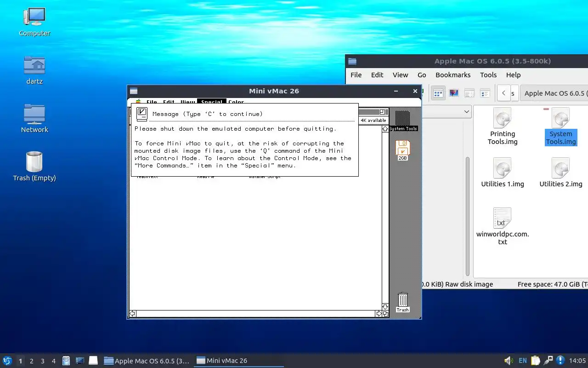Click the message dialog alert icon

pyautogui.click(x=142, y=114)
